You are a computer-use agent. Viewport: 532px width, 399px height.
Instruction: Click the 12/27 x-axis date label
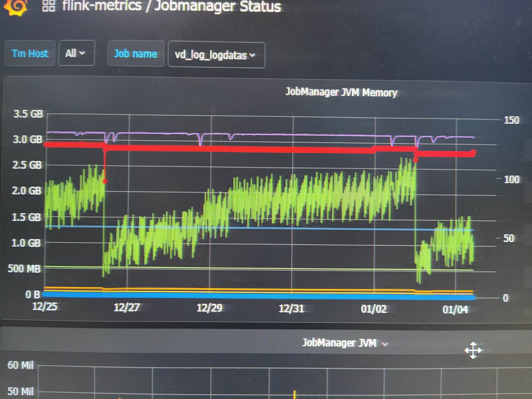pos(127,307)
